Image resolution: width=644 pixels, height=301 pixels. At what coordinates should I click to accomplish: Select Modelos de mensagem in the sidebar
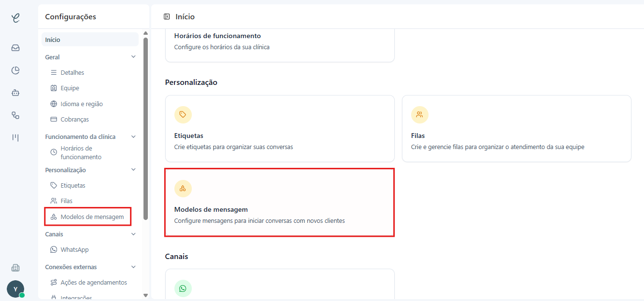click(88, 217)
